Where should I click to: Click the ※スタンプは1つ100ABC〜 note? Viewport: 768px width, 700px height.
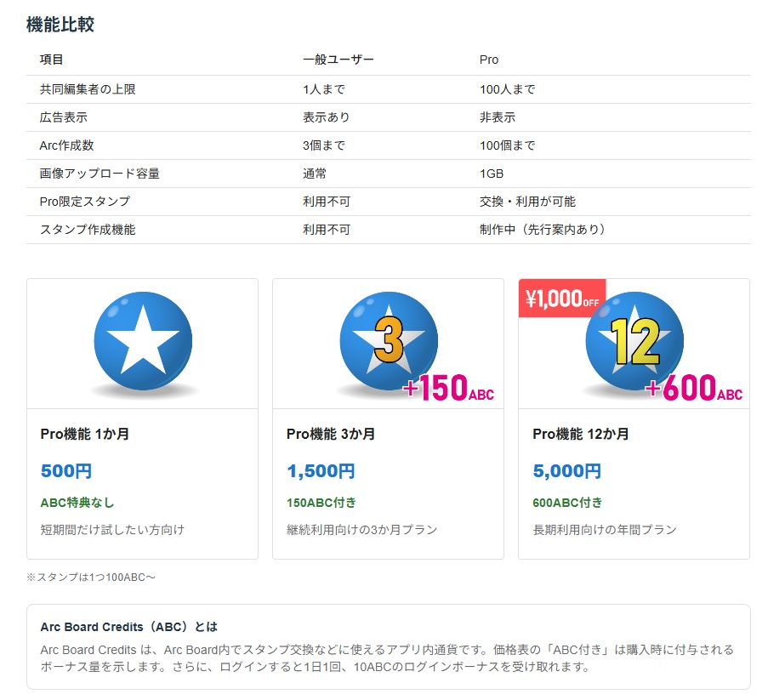86,577
